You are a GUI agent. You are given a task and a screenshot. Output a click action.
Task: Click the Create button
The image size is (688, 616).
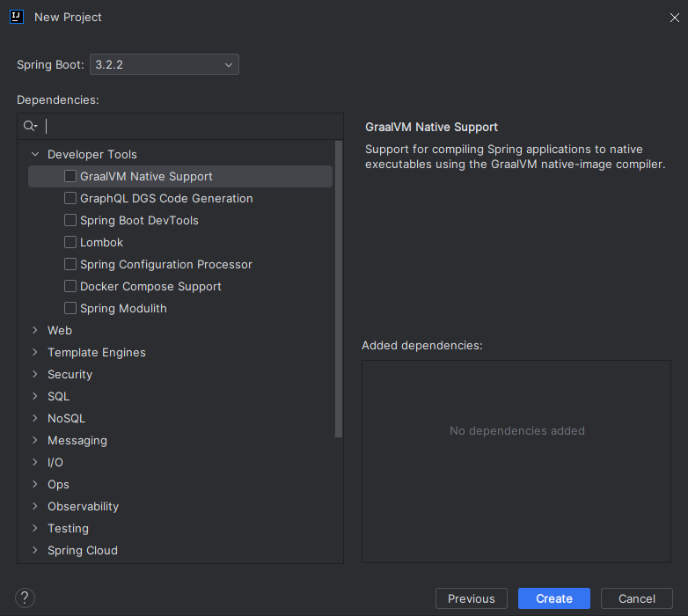pos(554,598)
